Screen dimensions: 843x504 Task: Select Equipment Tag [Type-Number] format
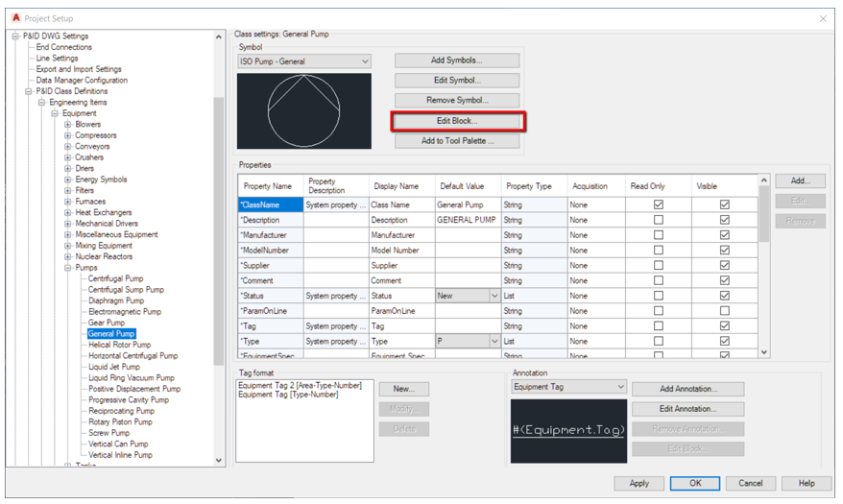[x=288, y=395]
